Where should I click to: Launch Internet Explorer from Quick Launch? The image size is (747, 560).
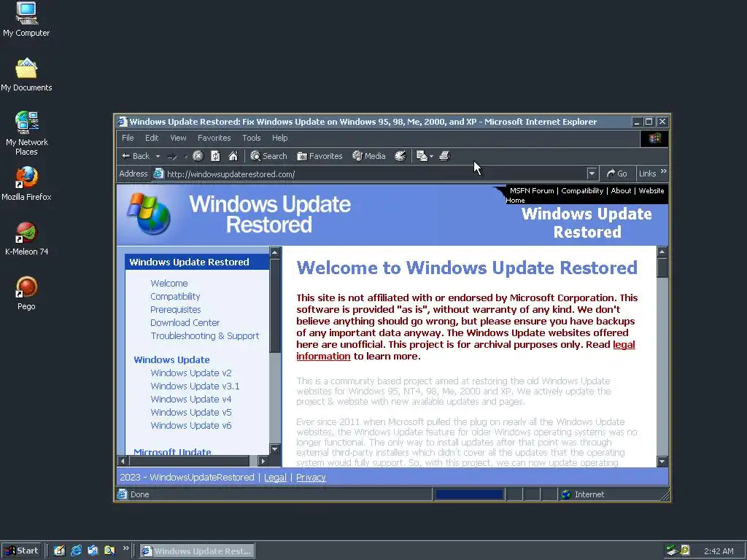click(76, 551)
